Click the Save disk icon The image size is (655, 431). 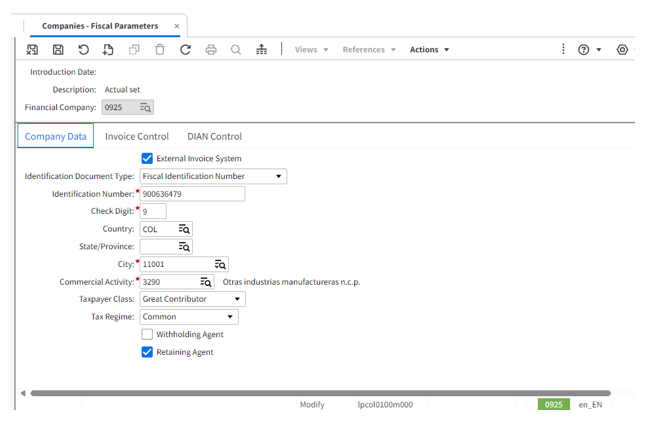58,49
